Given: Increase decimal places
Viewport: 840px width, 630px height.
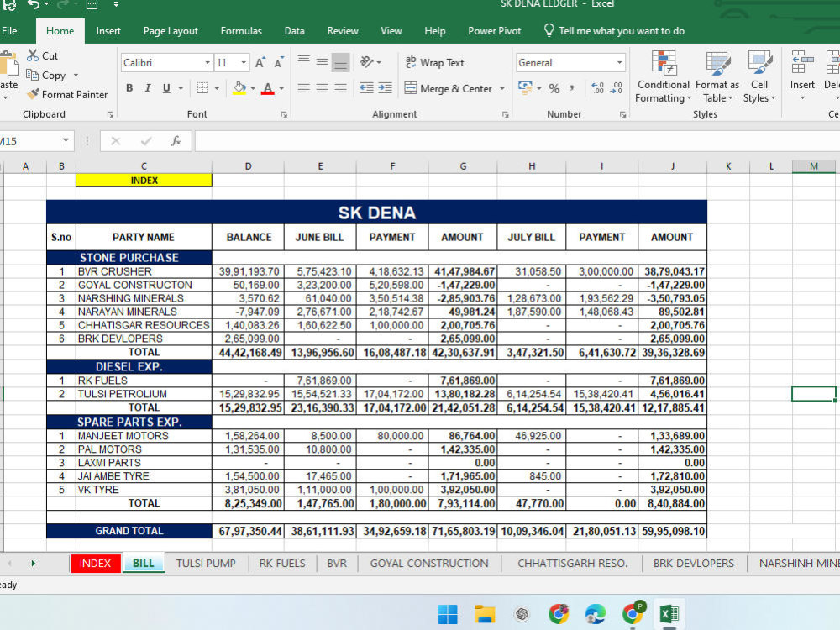Looking at the screenshot, I should click(x=598, y=88).
